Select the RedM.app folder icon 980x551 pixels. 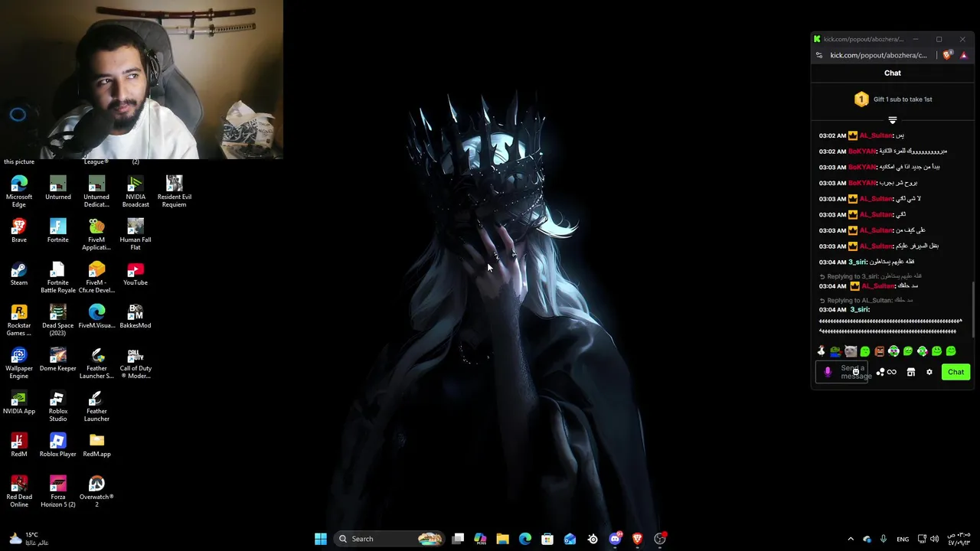click(96, 445)
